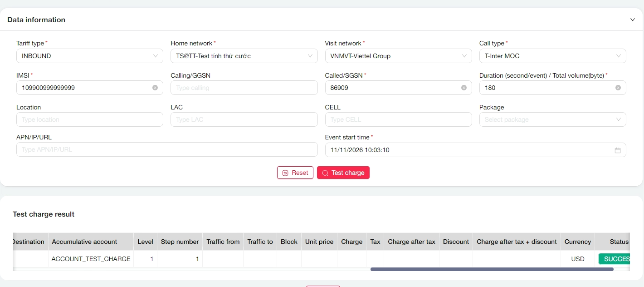Focus the CELL input box

coord(398,119)
